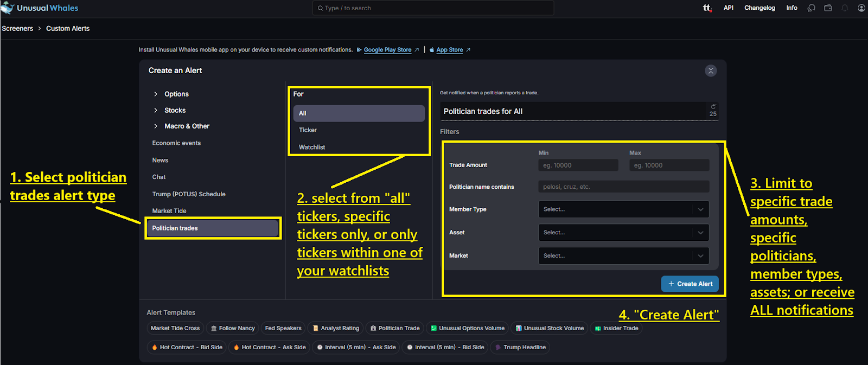The height and width of the screenshot is (365, 868).
Task: Click the App Store apple icon
Action: point(432,50)
